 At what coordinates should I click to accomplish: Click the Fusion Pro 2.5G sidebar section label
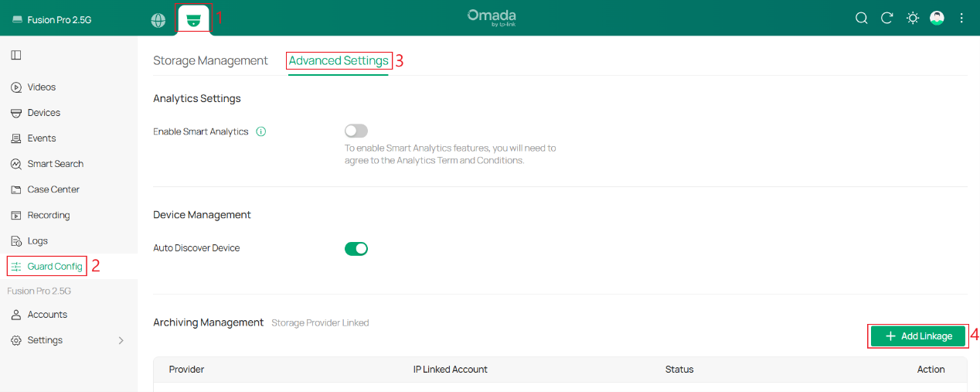39,291
